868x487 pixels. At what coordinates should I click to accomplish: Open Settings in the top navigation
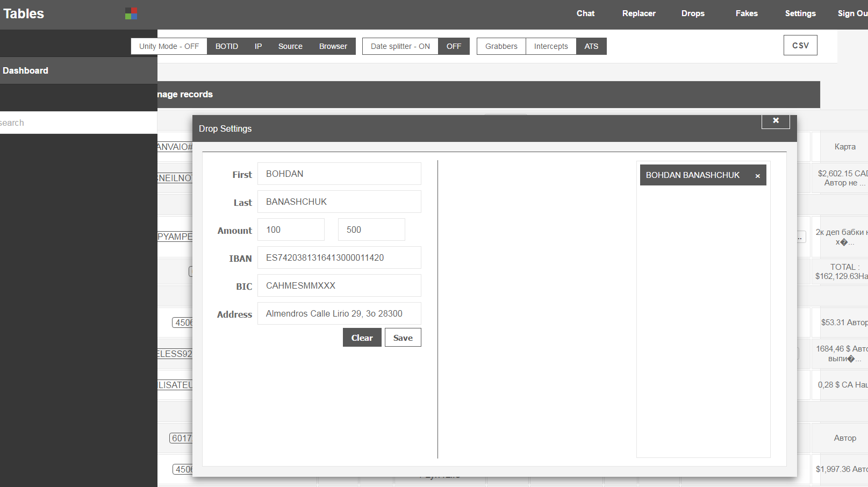click(800, 13)
